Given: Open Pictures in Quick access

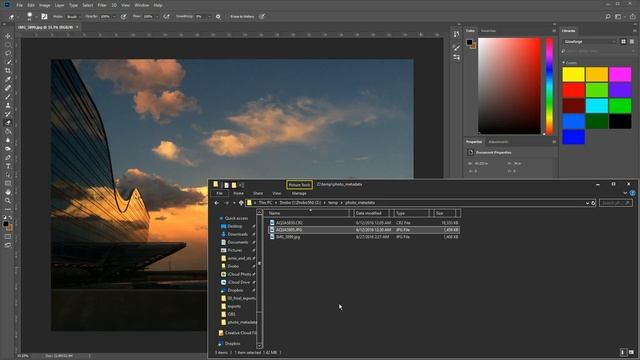Looking at the screenshot, I should 235,250.
